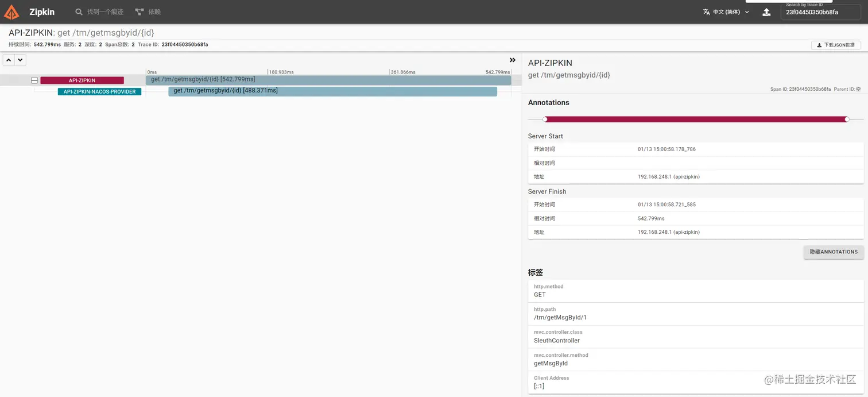Open the 找到一个痕迹 search page

(x=99, y=12)
